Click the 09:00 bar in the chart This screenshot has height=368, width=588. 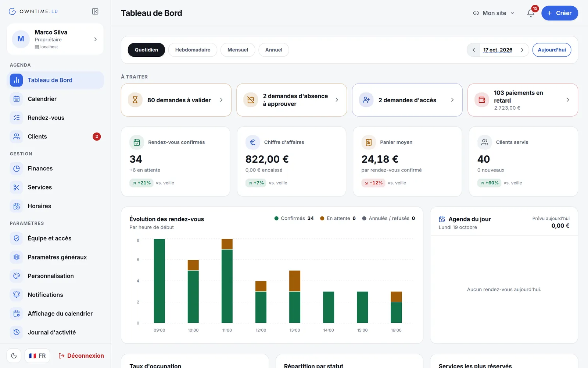tap(159, 281)
